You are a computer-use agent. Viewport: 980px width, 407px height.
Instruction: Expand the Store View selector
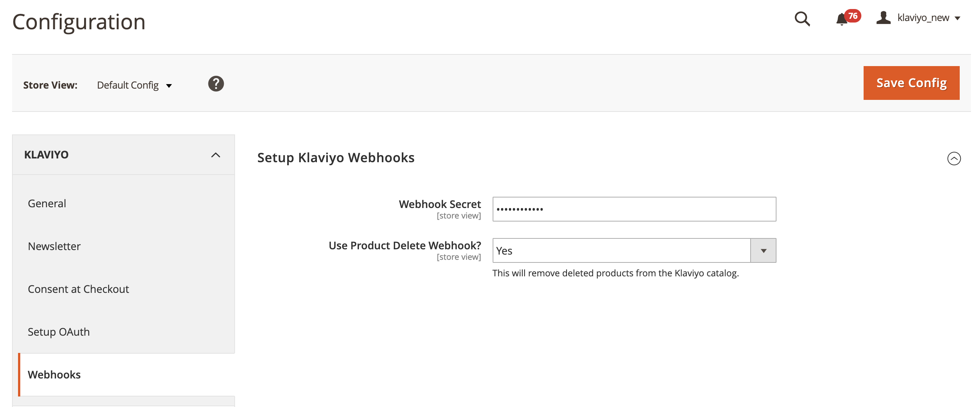tap(135, 84)
